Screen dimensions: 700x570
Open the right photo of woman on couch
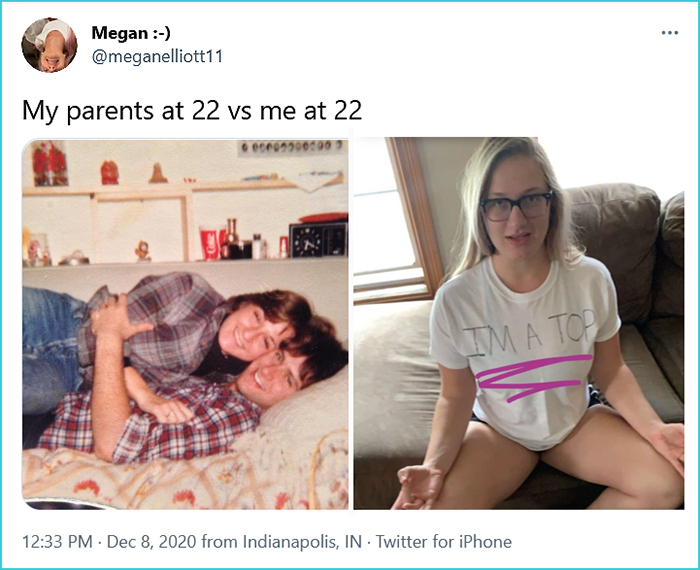click(519, 323)
